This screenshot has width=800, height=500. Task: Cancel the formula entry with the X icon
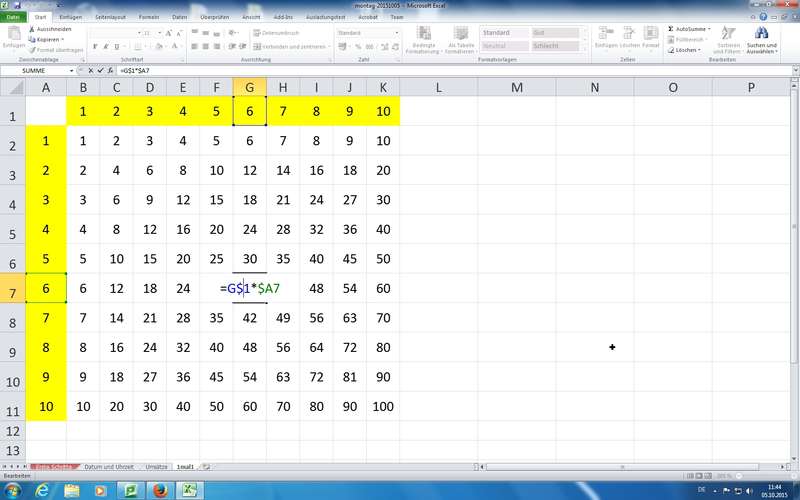[x=91, y=70]
